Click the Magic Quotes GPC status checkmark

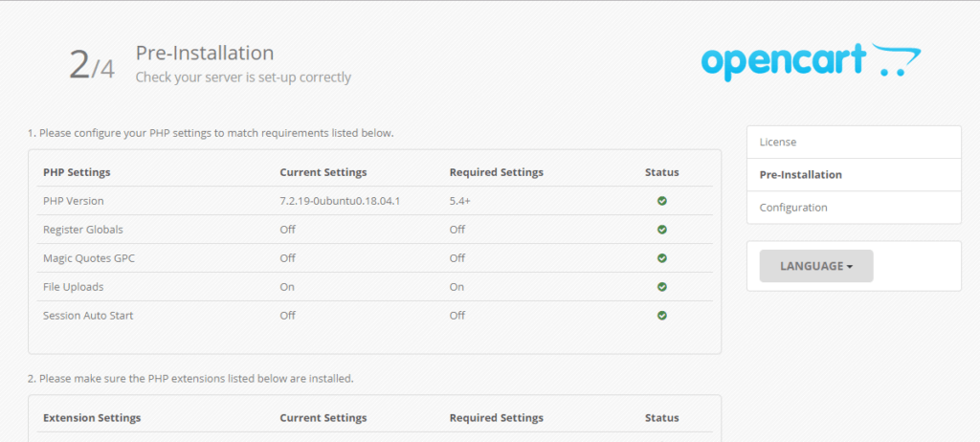tap(662, 258)
